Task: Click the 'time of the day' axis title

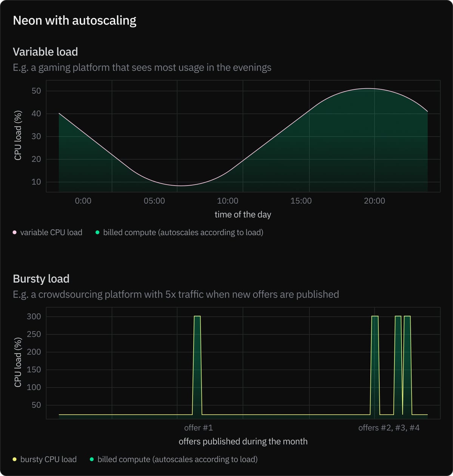Action: click(x=243, y=215)
